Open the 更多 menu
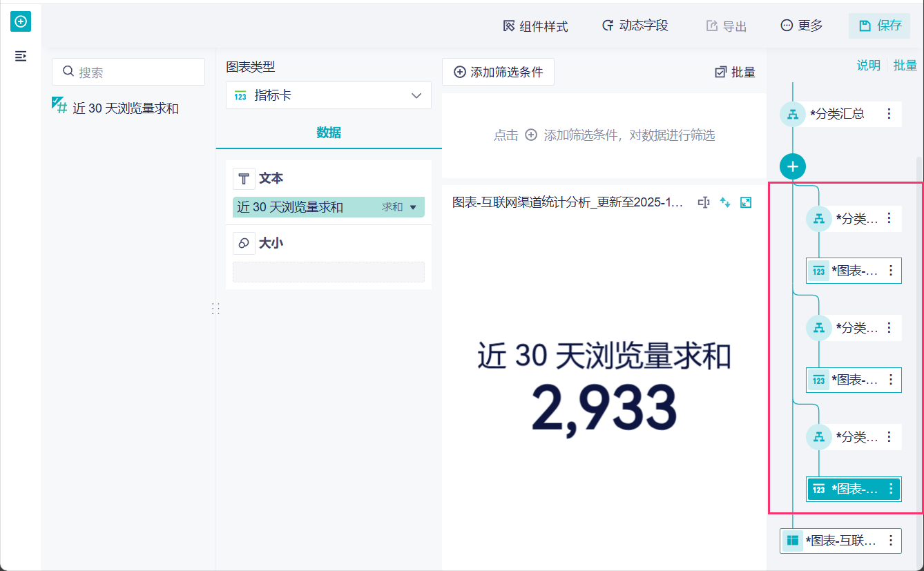 (802, 26)
